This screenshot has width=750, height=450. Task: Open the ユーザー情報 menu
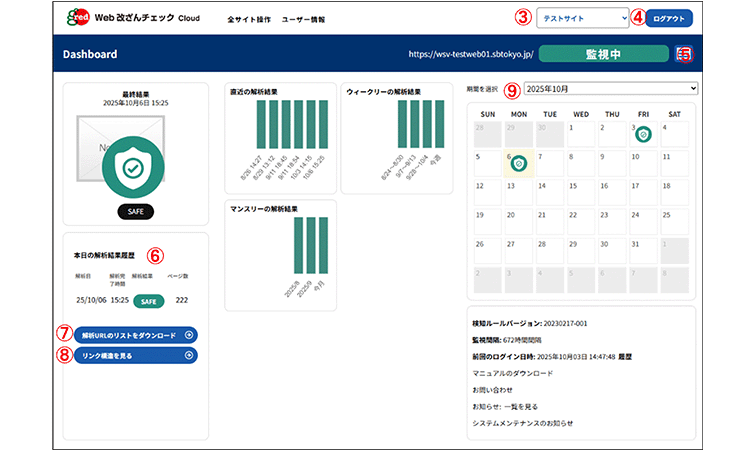tap(304, 19)
